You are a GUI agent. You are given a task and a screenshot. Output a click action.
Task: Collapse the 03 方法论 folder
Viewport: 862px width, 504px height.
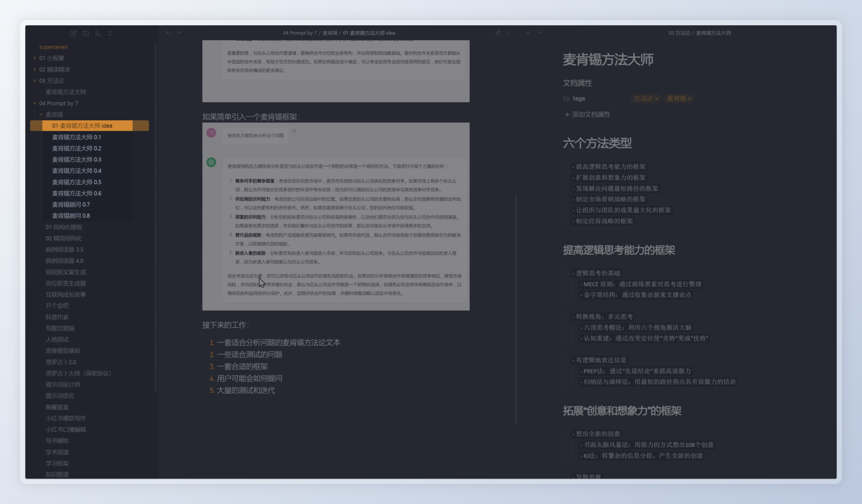click(35, 80)
